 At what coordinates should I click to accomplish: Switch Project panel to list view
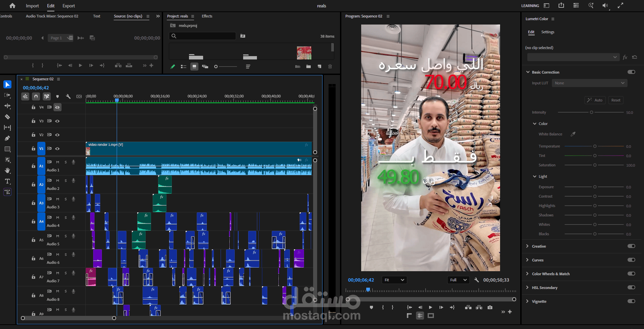(184, 67)
